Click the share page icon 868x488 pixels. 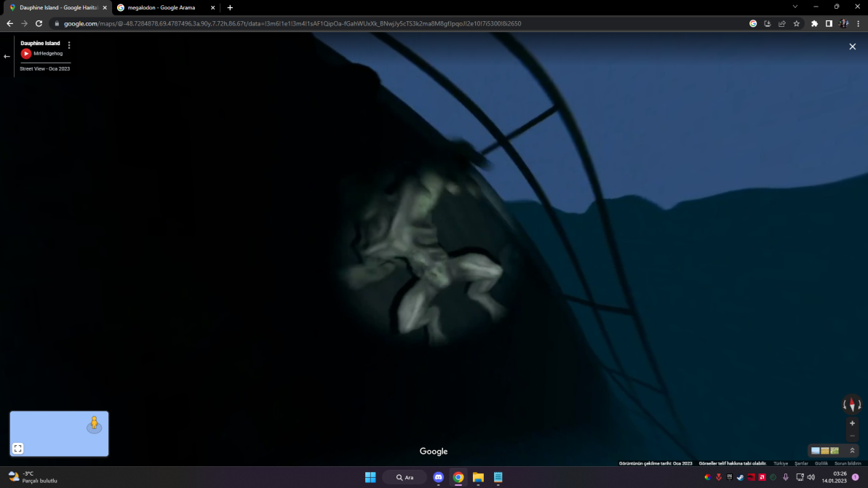tap(781, 23)
